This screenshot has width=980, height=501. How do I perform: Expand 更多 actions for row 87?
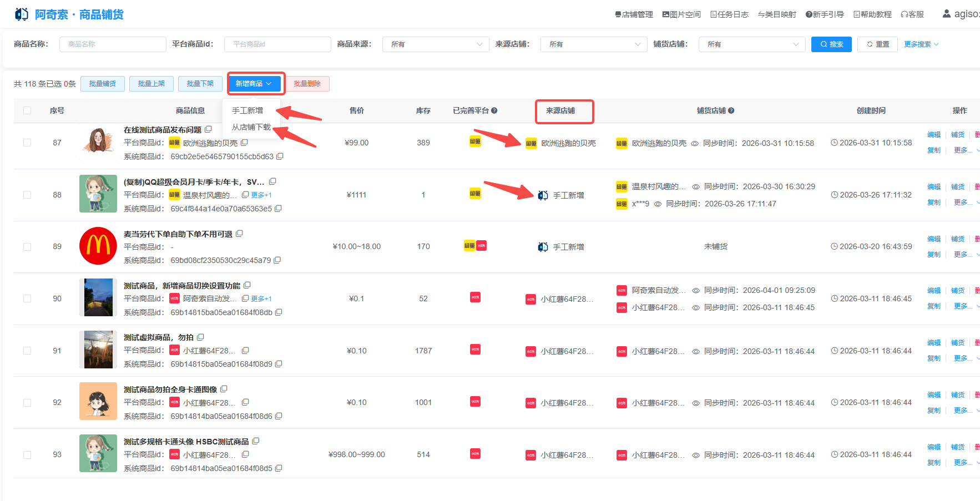click(x=967, y=150)
